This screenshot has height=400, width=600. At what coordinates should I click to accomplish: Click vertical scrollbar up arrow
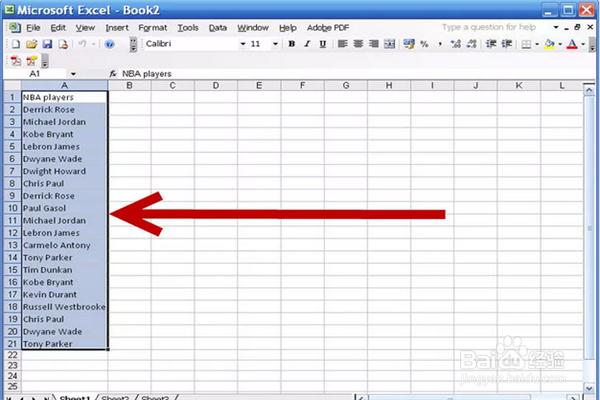click(589, 90)
